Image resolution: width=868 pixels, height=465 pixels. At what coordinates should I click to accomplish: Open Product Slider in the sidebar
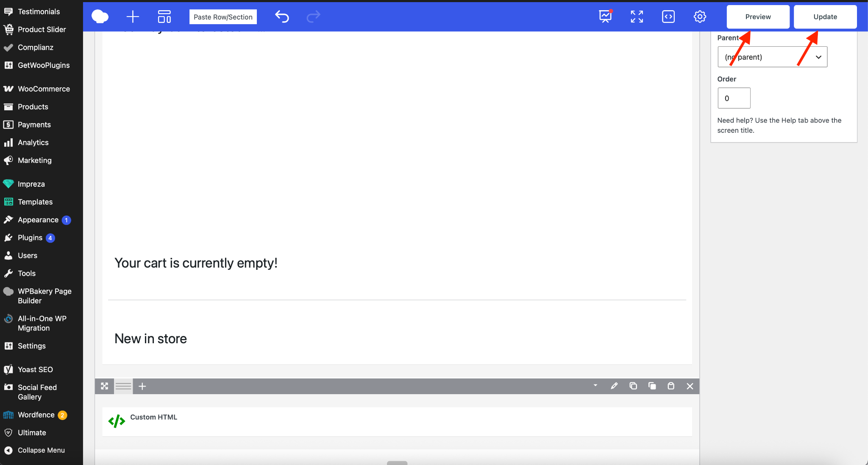point(42,29)
